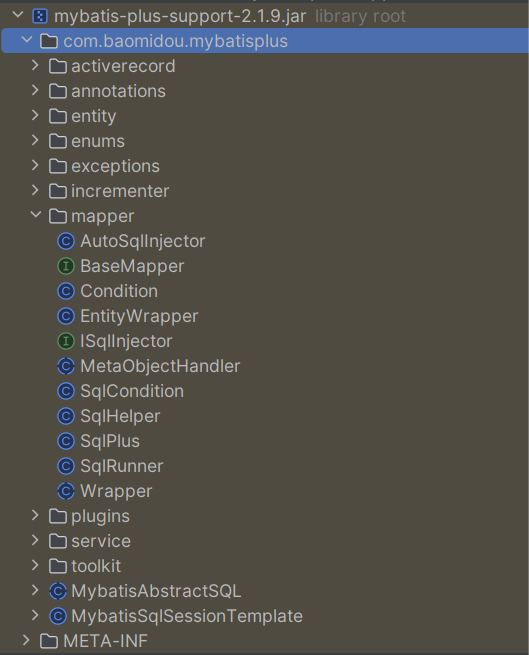Expand the plugins package arrow
This screenshot has width=529, height=655.
(36, 515)
